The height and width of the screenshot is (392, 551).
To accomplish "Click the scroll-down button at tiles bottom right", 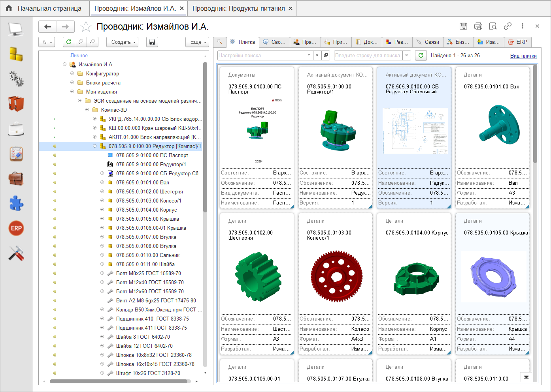I will pos(526,377).
